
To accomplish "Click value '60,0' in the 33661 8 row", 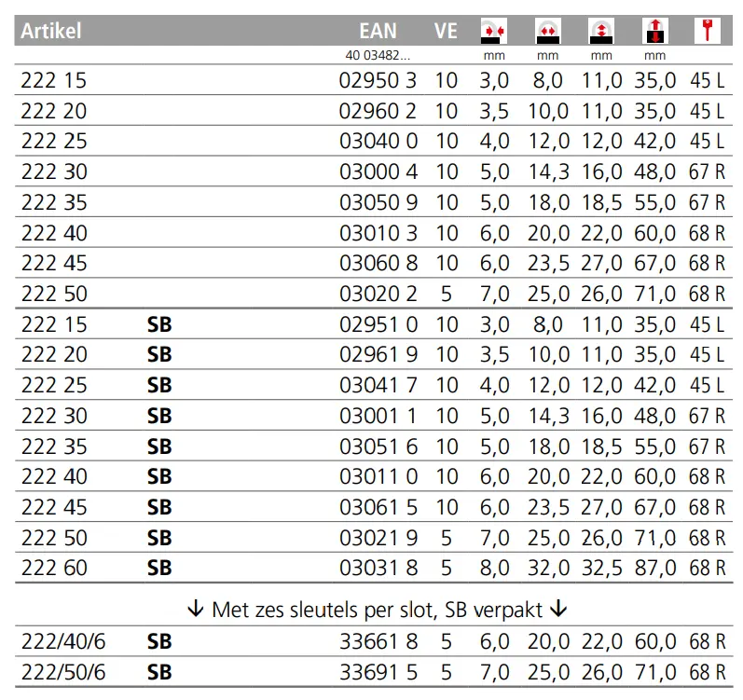I will pyautogui.click(x=654, y=642).
